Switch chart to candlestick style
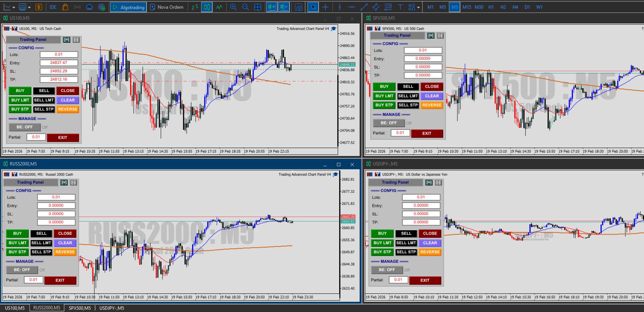644x312 pixels. pos(207,7)
